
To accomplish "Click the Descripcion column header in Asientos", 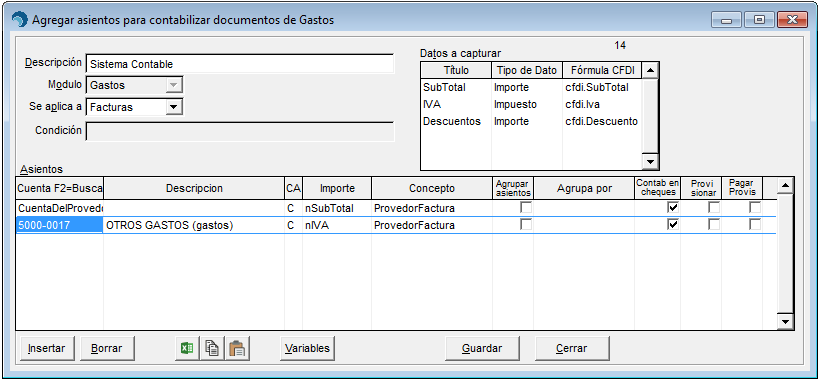I will (x=194, y=188).
